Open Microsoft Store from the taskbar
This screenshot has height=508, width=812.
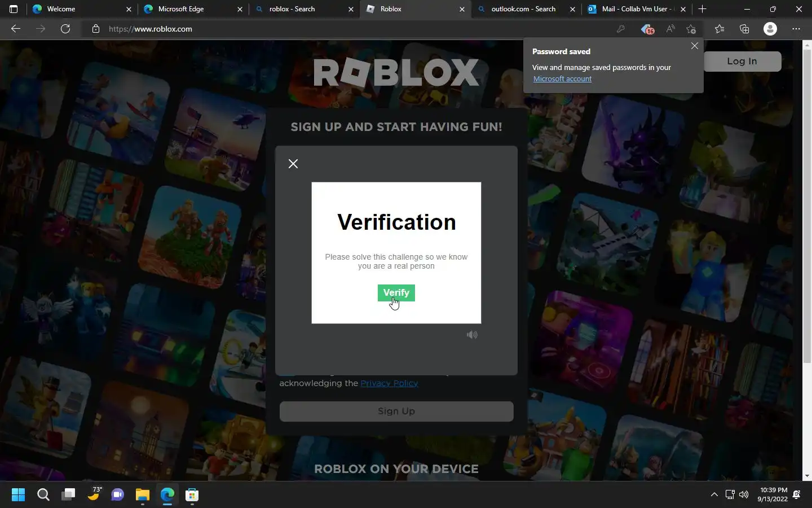tap(192, 495)
